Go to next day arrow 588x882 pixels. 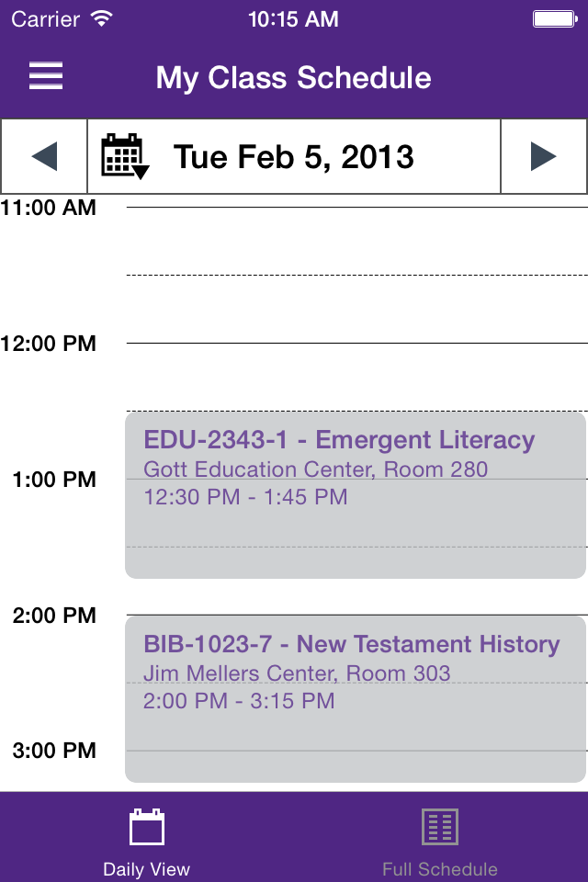coord(544,156)
